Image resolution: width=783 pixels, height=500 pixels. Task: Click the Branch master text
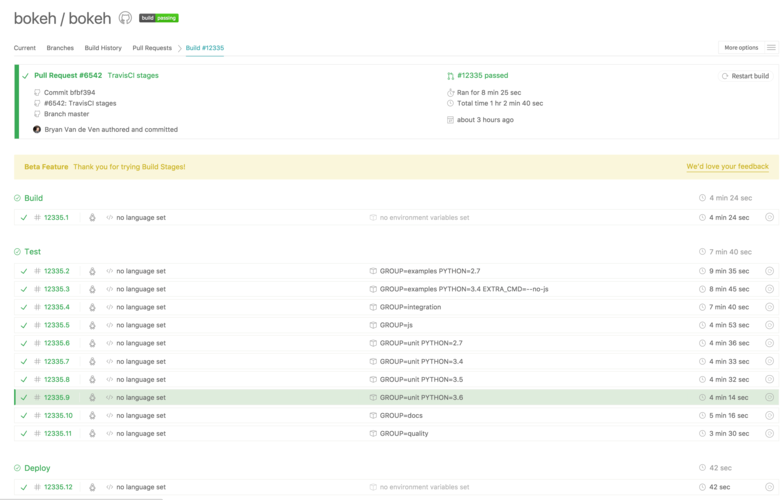66,114
